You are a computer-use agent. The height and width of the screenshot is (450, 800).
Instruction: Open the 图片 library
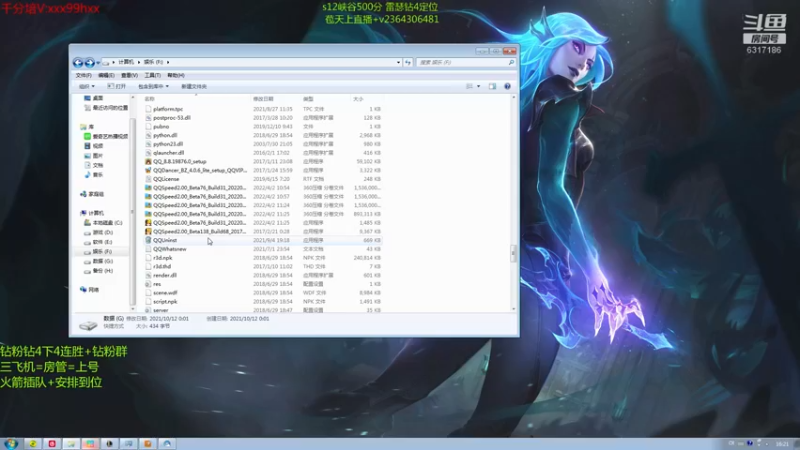click(x=93, y=156)
